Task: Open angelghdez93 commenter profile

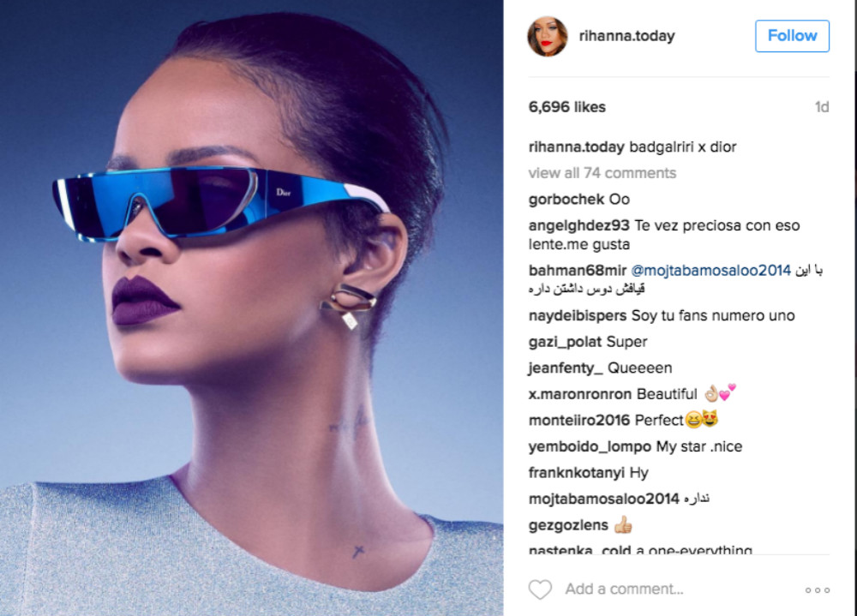Action: click(x=578, y=225)
